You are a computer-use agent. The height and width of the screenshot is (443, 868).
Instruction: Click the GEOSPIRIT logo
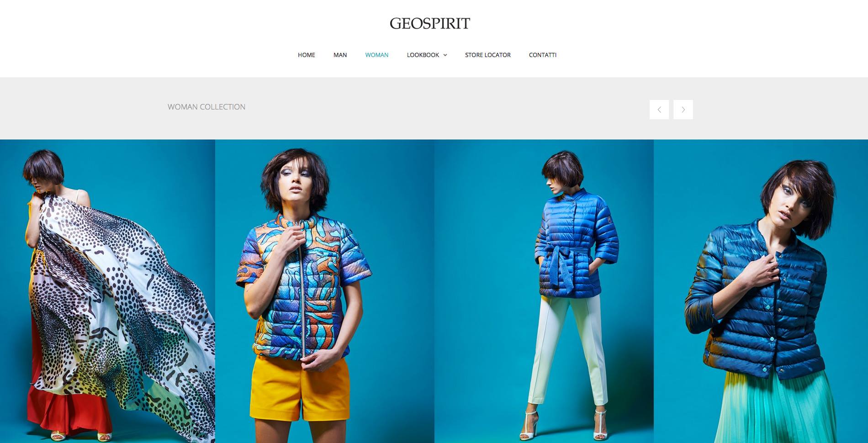click(x=430, y=23)
